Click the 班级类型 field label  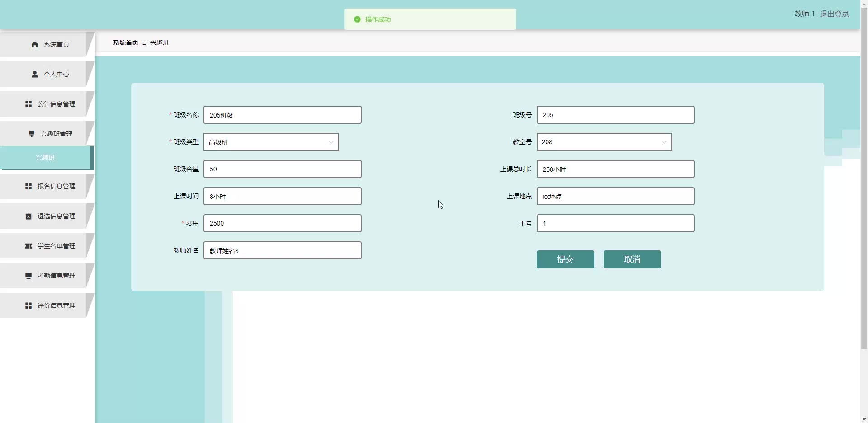coord(186,142)
